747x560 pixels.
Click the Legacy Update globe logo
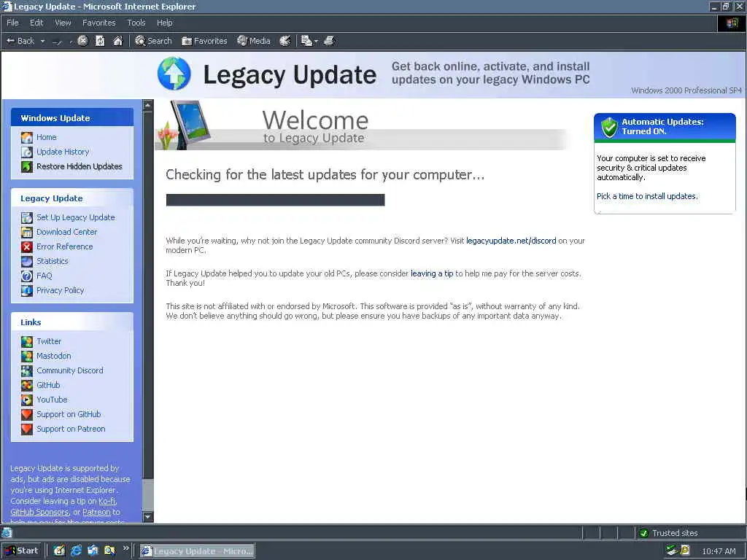point(174,74)
